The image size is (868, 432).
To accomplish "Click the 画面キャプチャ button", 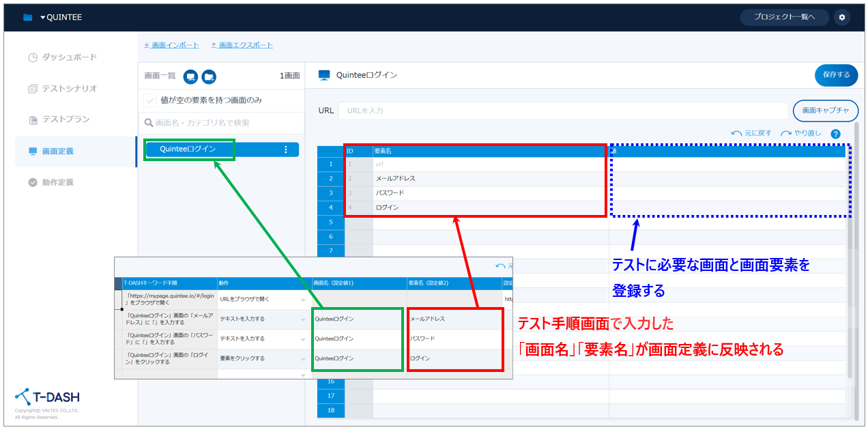I will pos(825,111).
